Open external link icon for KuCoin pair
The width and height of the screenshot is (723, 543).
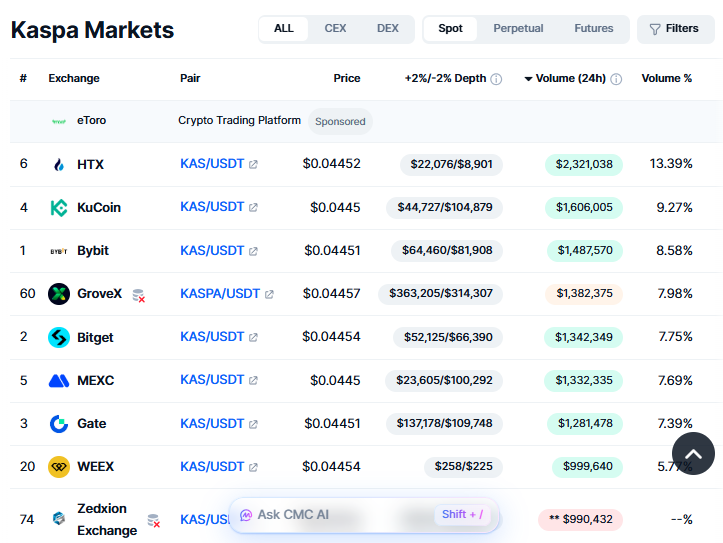point(253,207)
